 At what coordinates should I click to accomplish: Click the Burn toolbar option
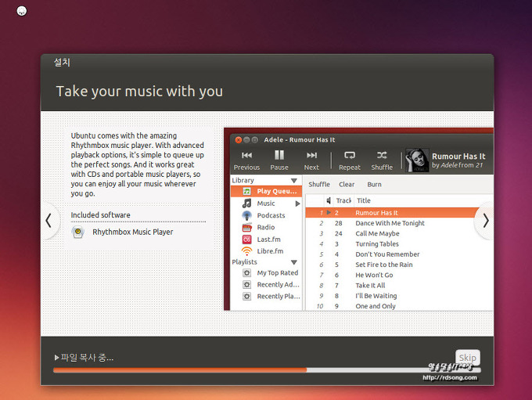[x=374, y=185]
